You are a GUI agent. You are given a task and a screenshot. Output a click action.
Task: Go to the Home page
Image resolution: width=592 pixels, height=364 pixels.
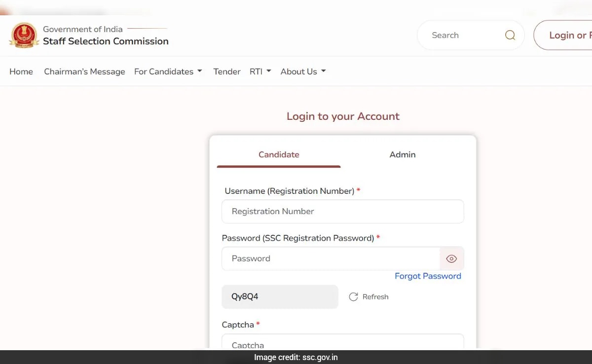21,72
